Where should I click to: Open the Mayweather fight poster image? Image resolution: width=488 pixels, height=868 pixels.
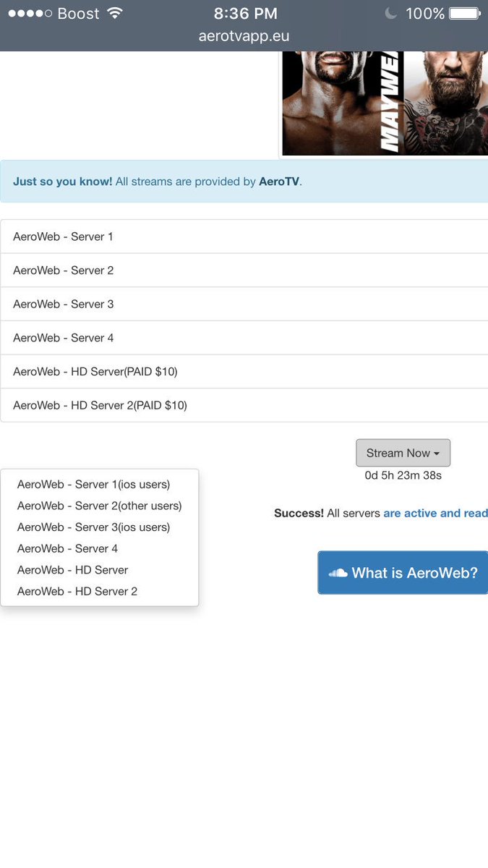click(x=385, y=103)
